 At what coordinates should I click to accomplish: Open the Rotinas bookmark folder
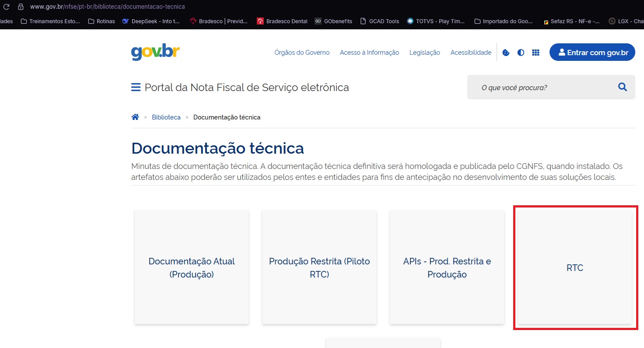pyautogui.click(x=101, y=21)
